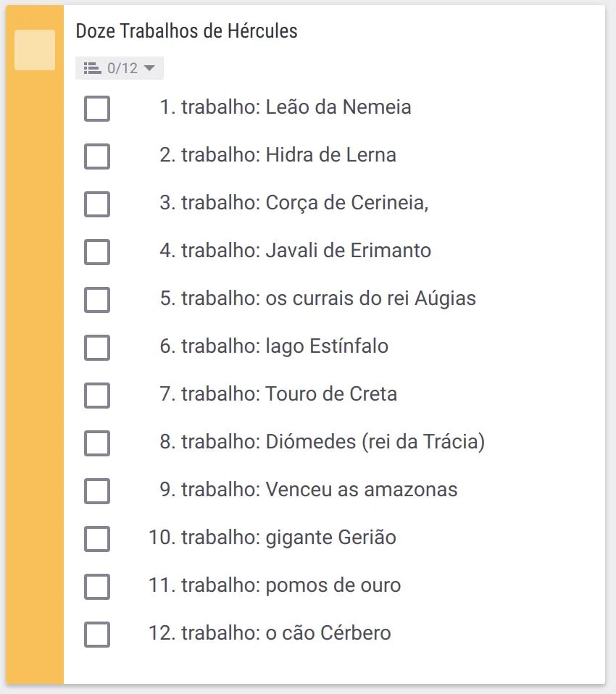Click the Doze Trabalhos de Hércules title

click(186, 31)
